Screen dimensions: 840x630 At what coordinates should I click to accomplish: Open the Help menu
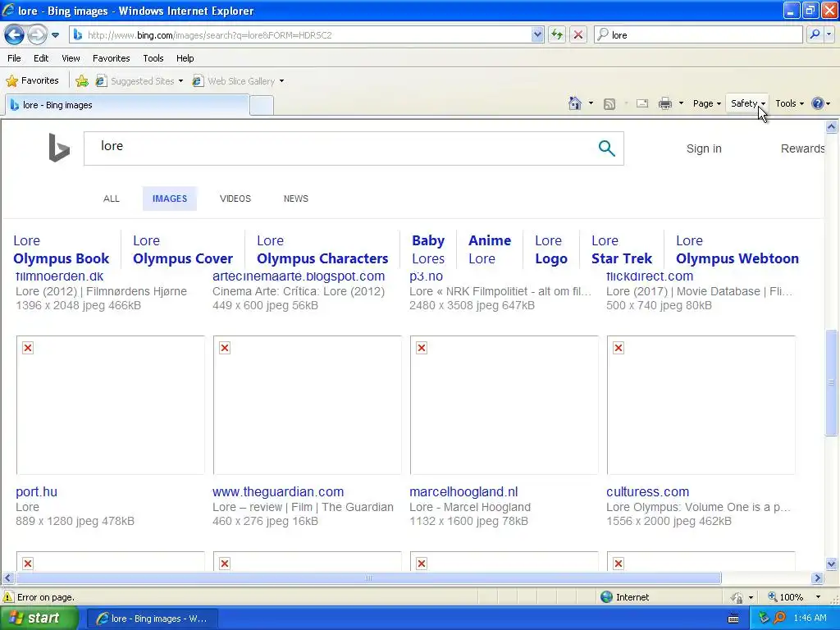[x=185, y=58]
